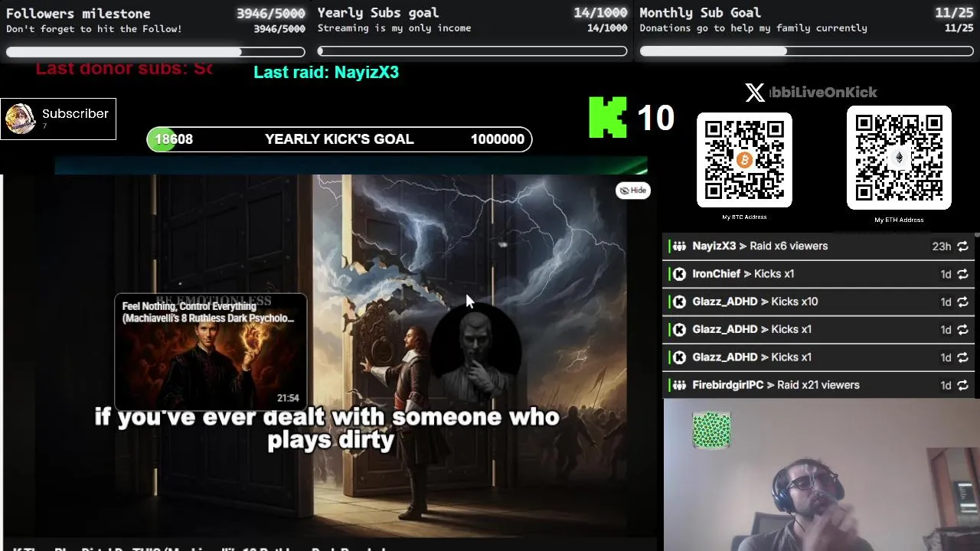Viewport: 980px width, 551px height.
Task: Click the Kick K icon beside Glazz_ADHD Kicks x10
Action: coord(679,302)
